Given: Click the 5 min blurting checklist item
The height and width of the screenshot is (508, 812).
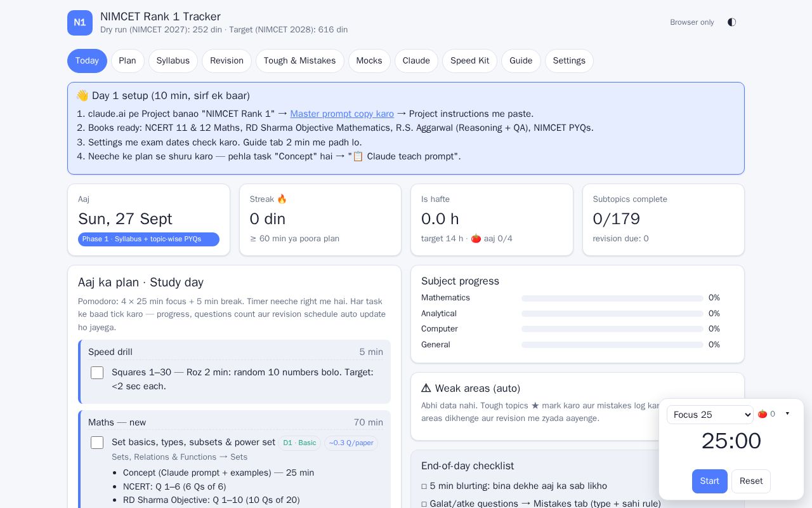Looking at the screenshot, I should coord(514,486).
